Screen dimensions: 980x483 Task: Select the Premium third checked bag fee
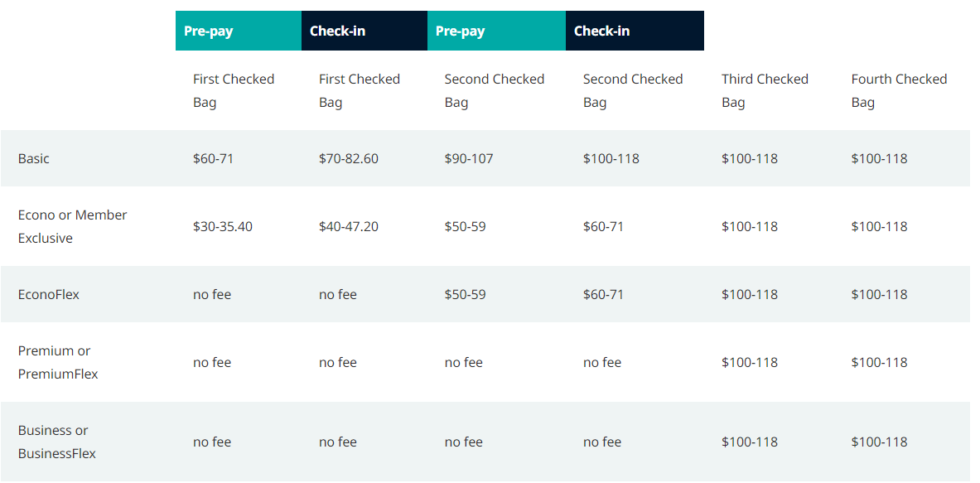[x=750, y=362]
